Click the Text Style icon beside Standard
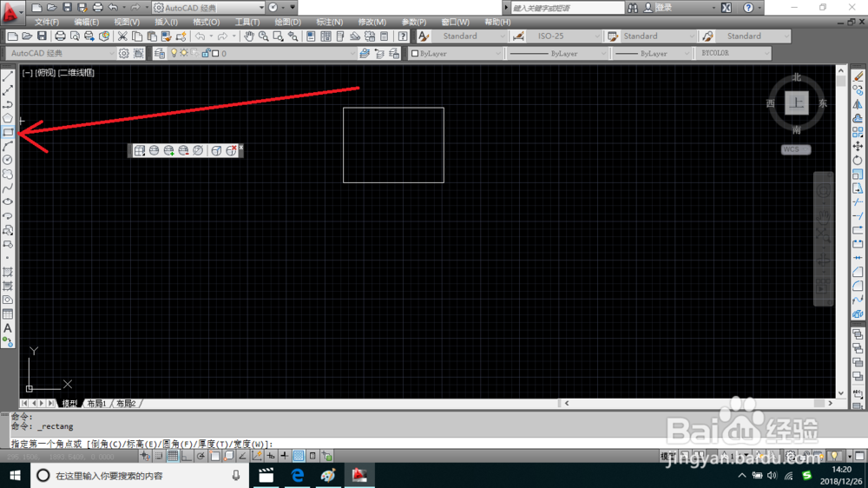868x488 pixels. pos(424,36)
